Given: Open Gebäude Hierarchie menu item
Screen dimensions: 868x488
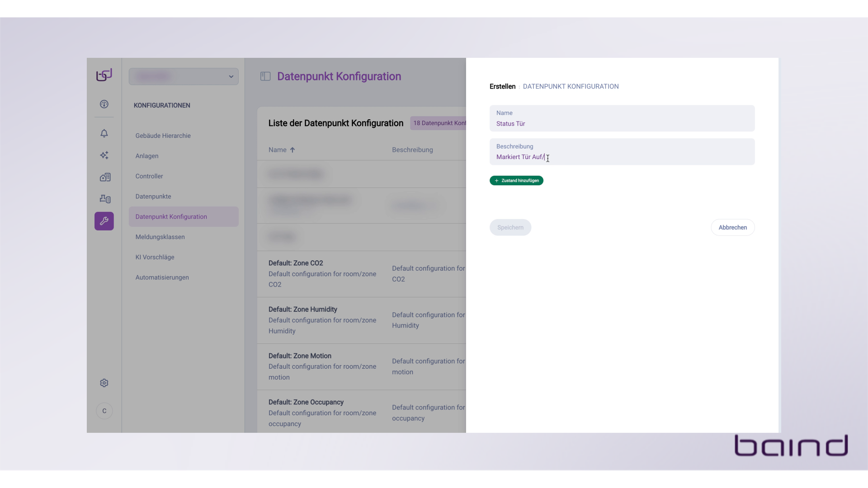Looking at the screenshot, I should pyautogui.click(x=163, y=136).
